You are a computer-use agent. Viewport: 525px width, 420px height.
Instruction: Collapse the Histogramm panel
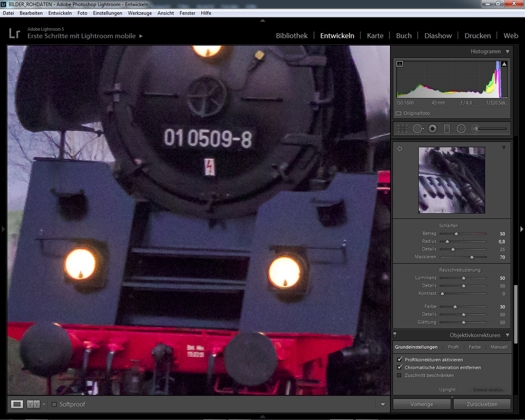[x=507, y=51]
